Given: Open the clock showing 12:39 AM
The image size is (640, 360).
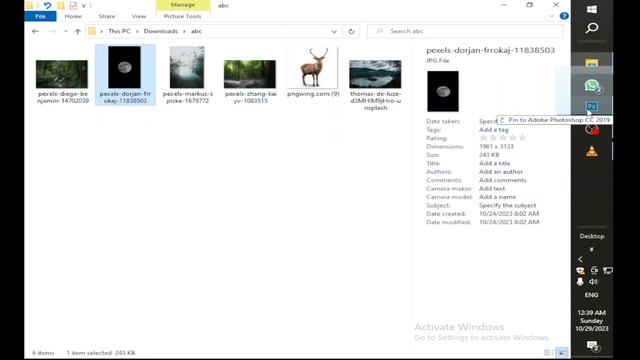Looking at the screenshot, I should click(592, 320).
